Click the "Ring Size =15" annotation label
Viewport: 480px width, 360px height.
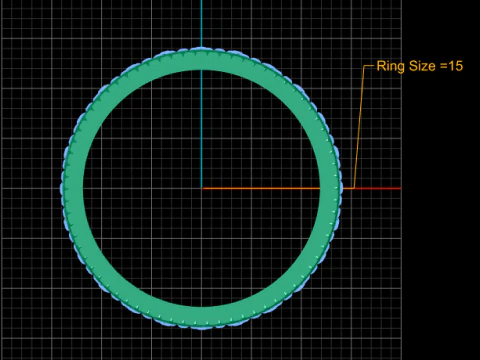pyautogui.click(x=420, y=66)
